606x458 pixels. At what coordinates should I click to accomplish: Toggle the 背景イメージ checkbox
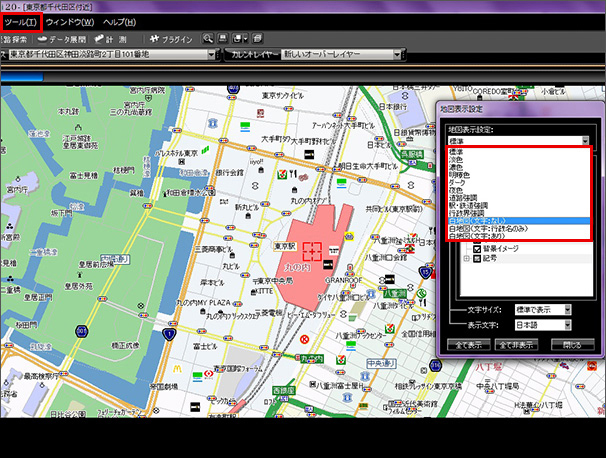point(477,249)
